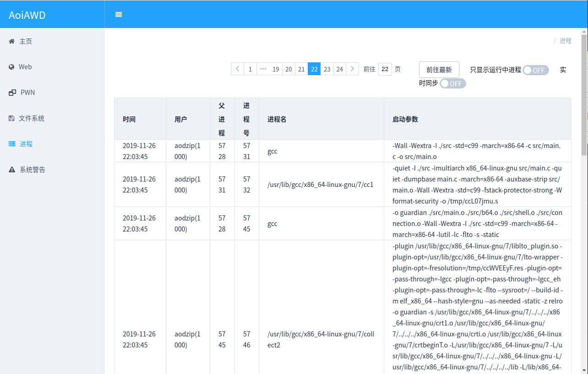Go to page 1
588x374 pixels.
(250, 69)
